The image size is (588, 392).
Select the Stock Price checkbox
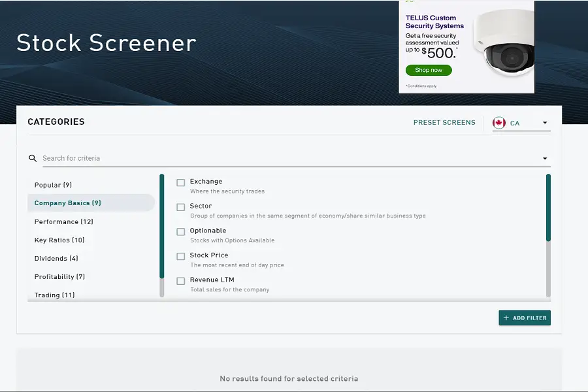[x=181, y=256]
